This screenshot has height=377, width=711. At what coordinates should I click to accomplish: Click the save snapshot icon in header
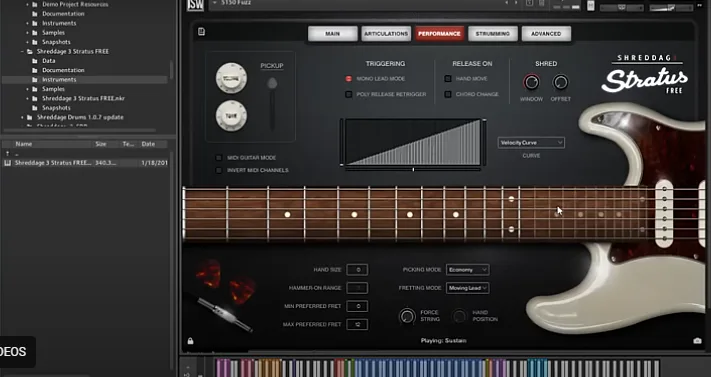(x=529, y=3)
